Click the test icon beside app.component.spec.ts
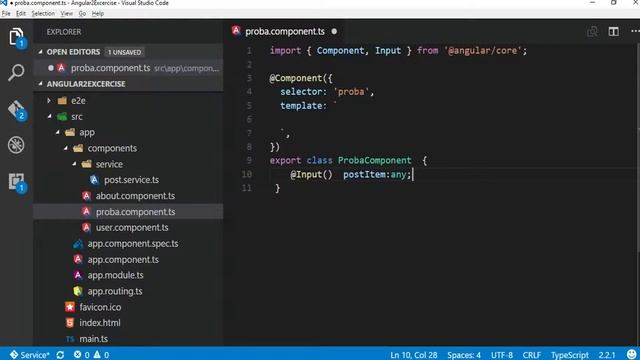 pyautogui.click(x=78, y=244)
